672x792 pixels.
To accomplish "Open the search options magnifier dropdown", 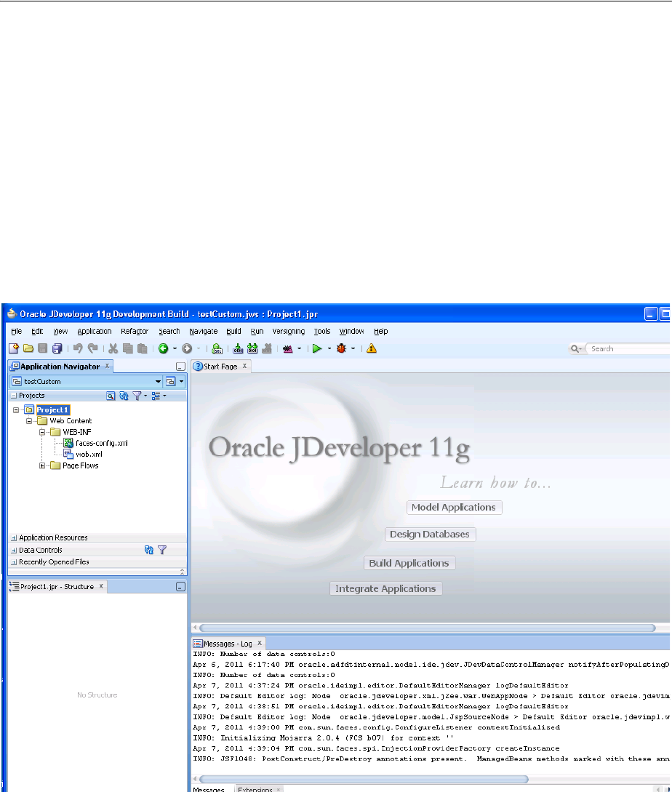I will tap(576, 349).
